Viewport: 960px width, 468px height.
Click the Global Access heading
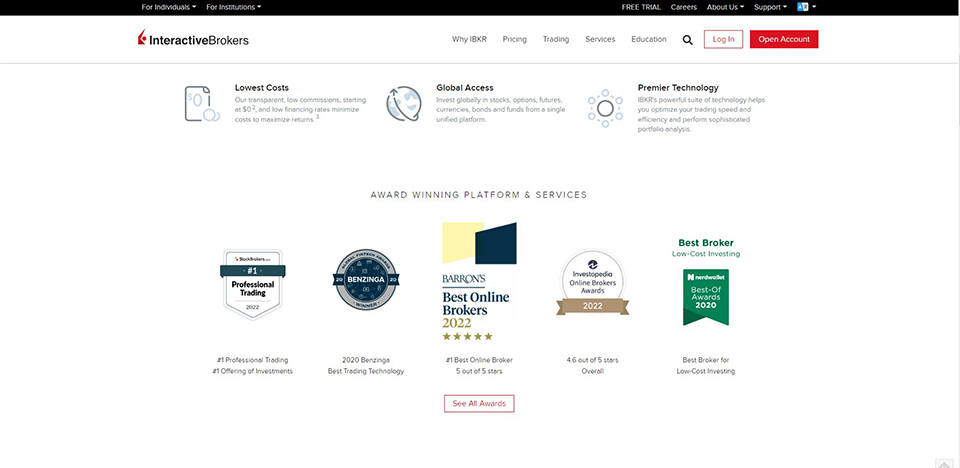465,88
